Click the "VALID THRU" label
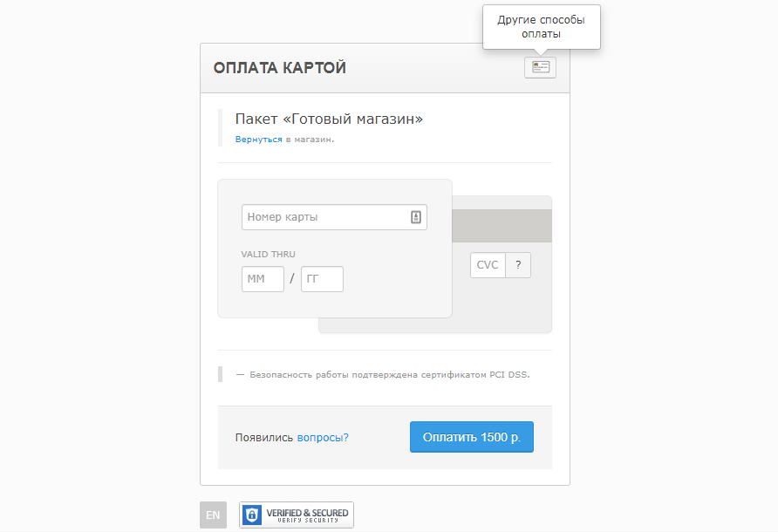 coord(268,255)
